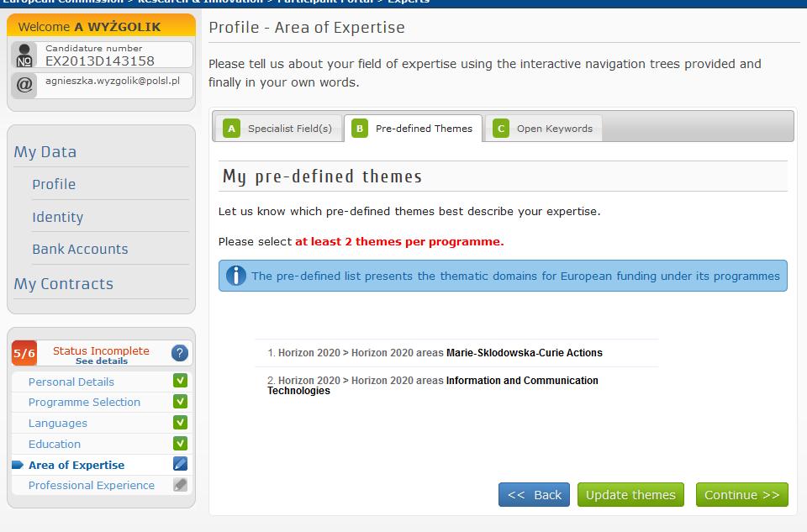Click the 5/6 progress badge

24,354
